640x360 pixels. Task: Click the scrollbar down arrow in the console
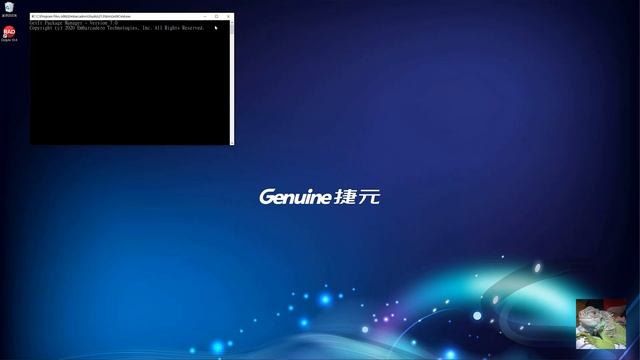point(232,142)
